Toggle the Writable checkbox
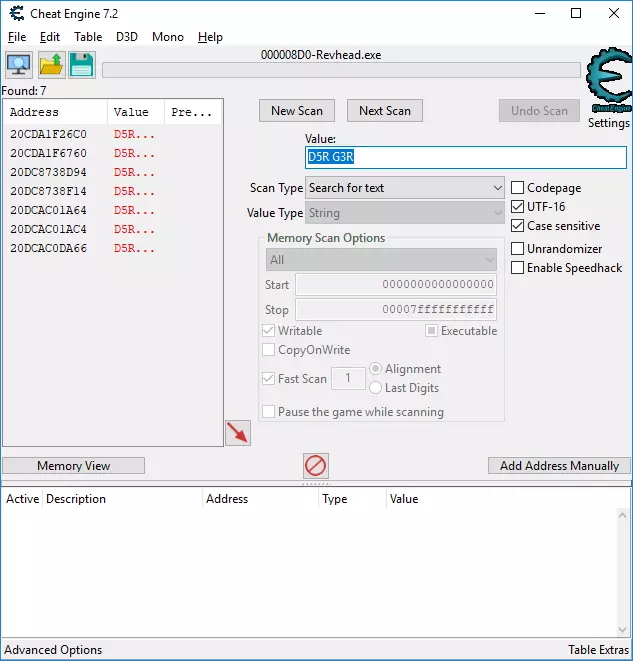Image resolution: width=633 pixels, height=661 pixels. pos(268,330)
